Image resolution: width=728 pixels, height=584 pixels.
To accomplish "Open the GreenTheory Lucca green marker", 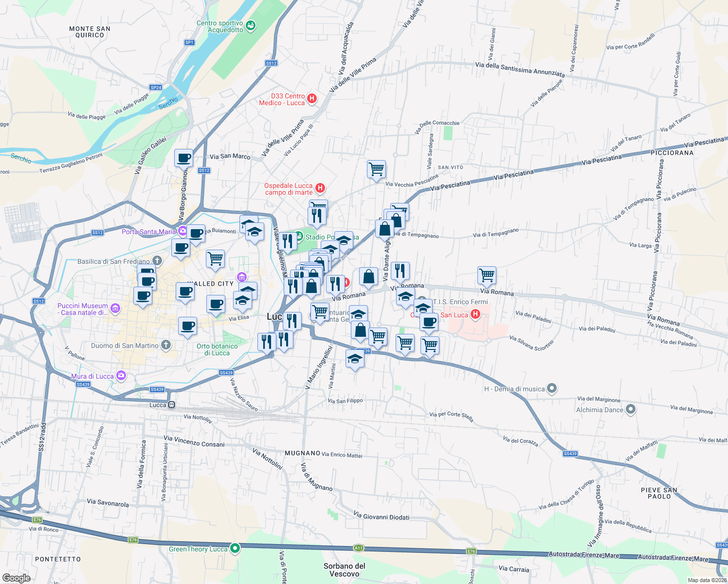I will pyautogui.click(x=236, y=548).
